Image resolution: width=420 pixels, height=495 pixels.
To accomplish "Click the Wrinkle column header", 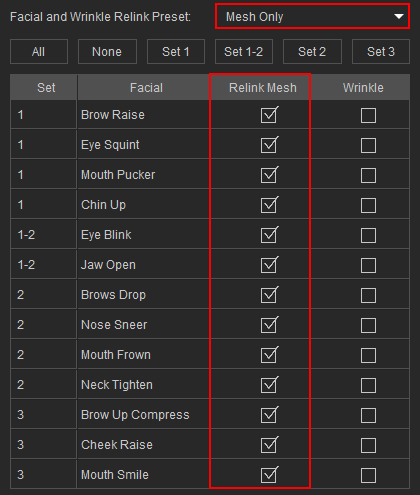I will pos(363,88).
